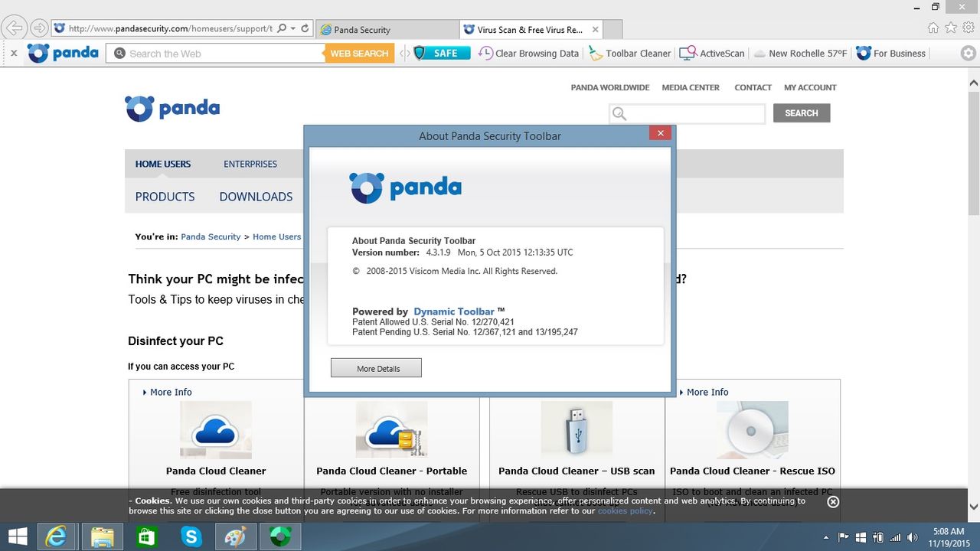Open Internet Explorer Tools gear menu

[968, 28]
